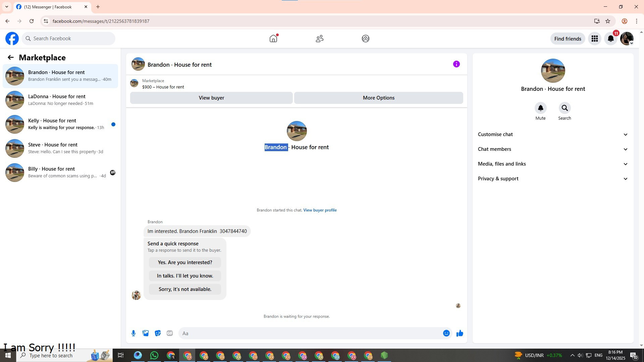Expand the Customise chat section
The height and width of the screenshot is (362, 644).
pyautogui.click(x=553, y=134)
